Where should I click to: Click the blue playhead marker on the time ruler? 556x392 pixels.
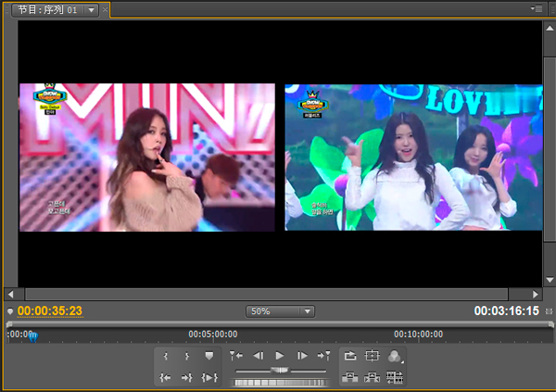pyautogui.click(x=33, y=336)
